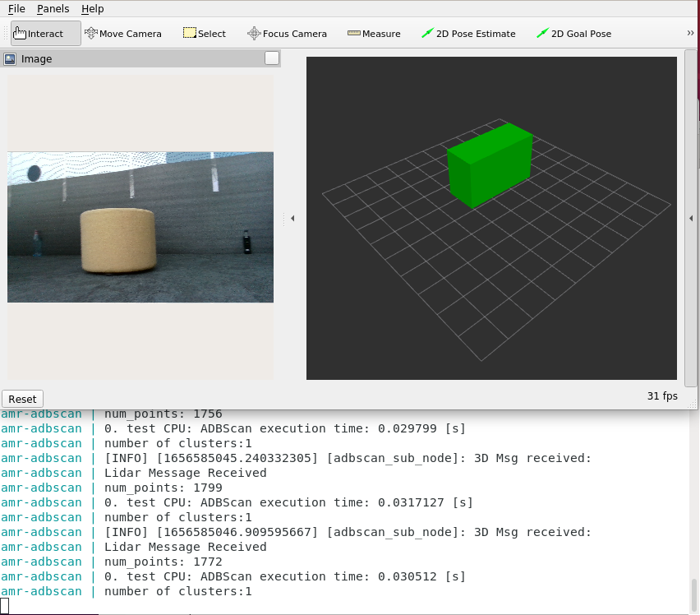The image size is (700, 615).
Task: Collapse the left panel using arrow handle
Action: click(292, 219)
